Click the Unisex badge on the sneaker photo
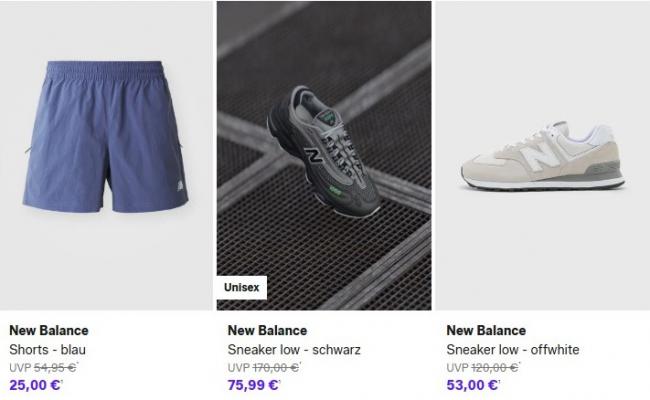The image size is (650, 400). tap(242, 288)
